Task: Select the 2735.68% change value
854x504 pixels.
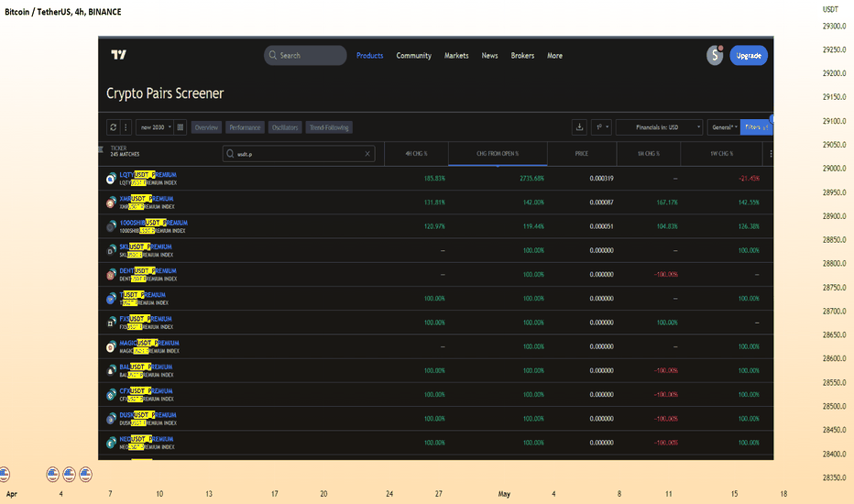Action: 531,178
